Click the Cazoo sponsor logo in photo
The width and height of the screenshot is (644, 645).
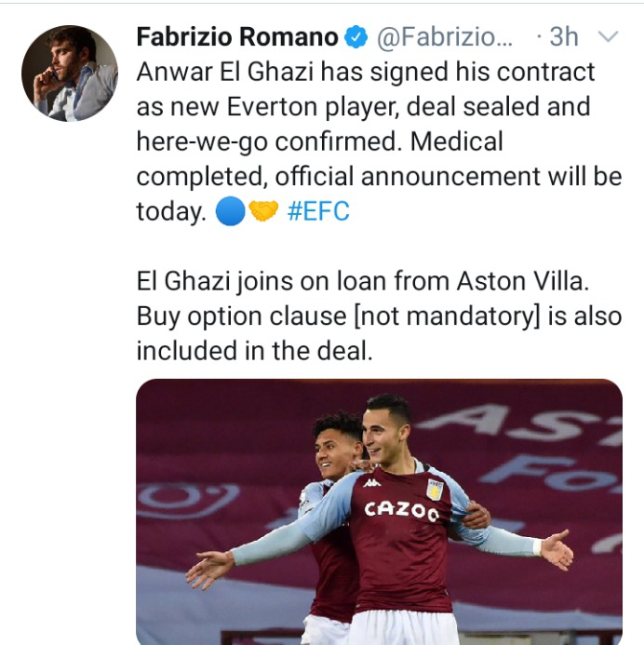402,511
